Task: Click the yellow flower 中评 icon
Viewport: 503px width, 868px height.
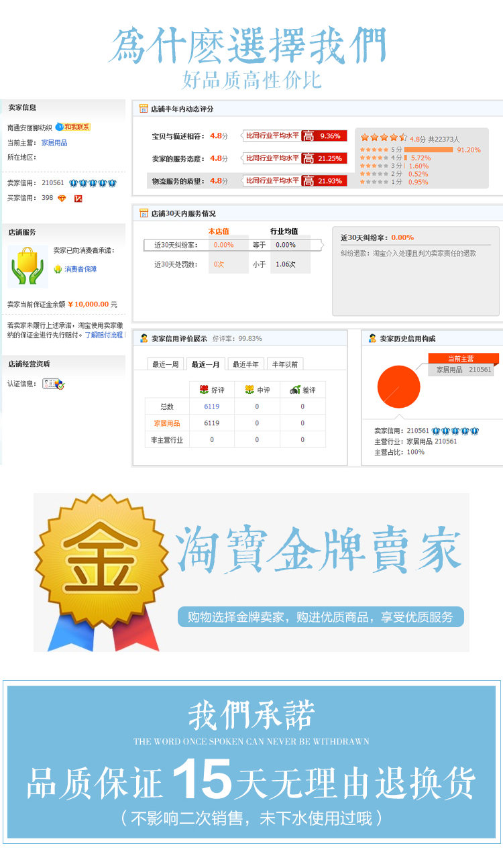Action: (x=249, y=390)
